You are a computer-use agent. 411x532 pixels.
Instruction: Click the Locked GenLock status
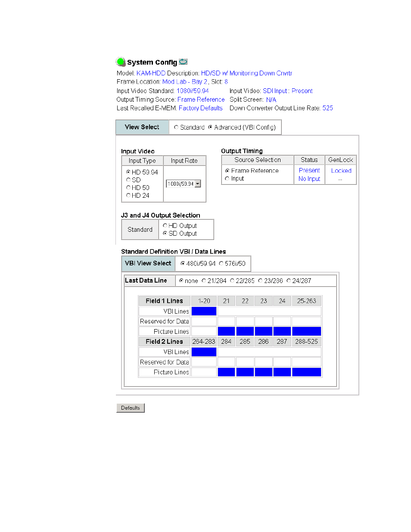point(341,171)
